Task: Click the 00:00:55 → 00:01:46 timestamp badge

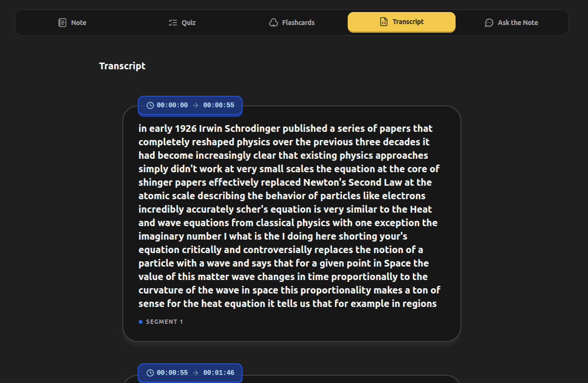Action: tap(190, 373)
